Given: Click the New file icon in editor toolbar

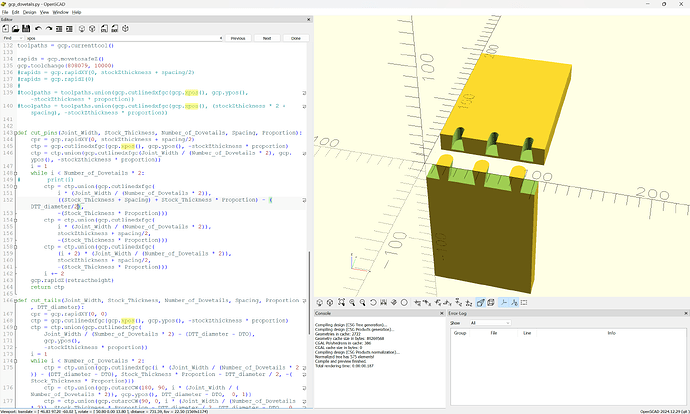Looking at the screenshot, I should (x=5, y=29).
